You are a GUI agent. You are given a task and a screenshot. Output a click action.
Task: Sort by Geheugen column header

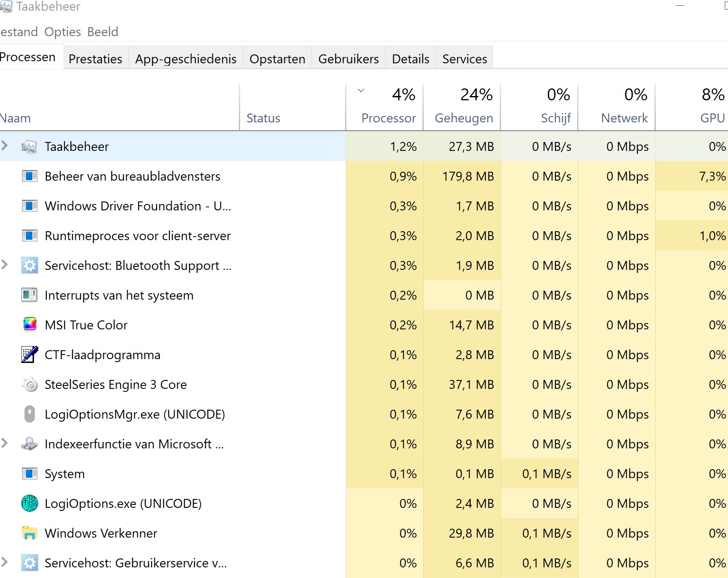pos(462,107)
